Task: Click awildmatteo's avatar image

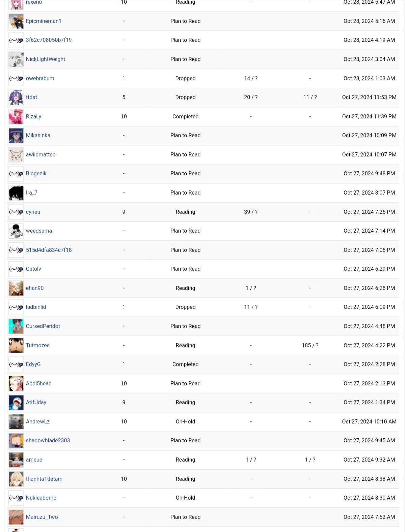Action: tap(16, 155)
